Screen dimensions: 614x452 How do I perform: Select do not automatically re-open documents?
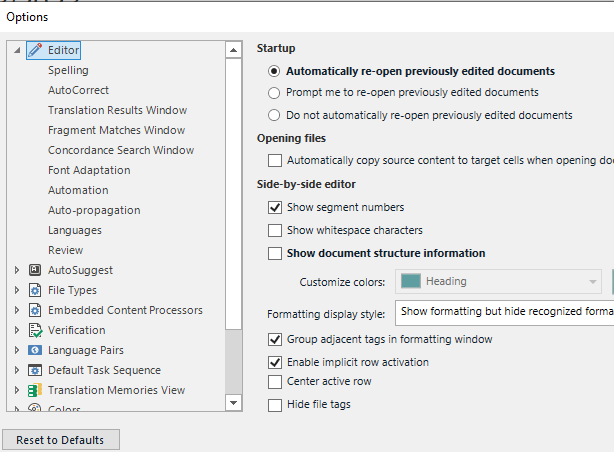(274, 115)
